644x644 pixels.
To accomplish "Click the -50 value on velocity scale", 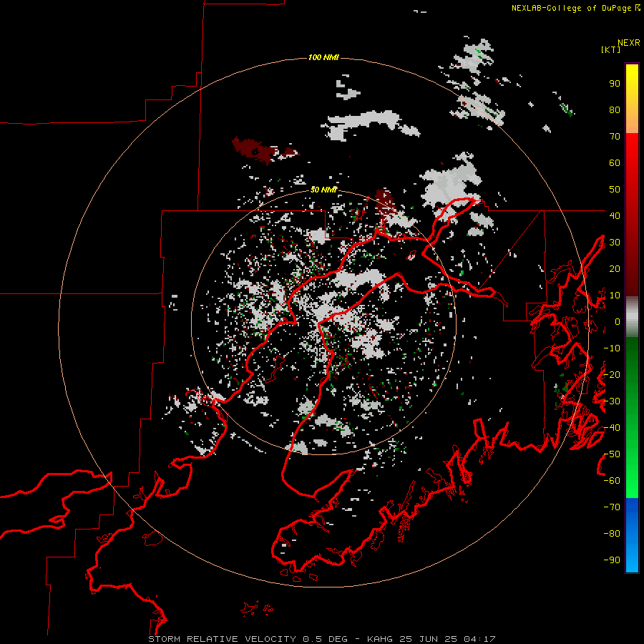I will 612,454.
